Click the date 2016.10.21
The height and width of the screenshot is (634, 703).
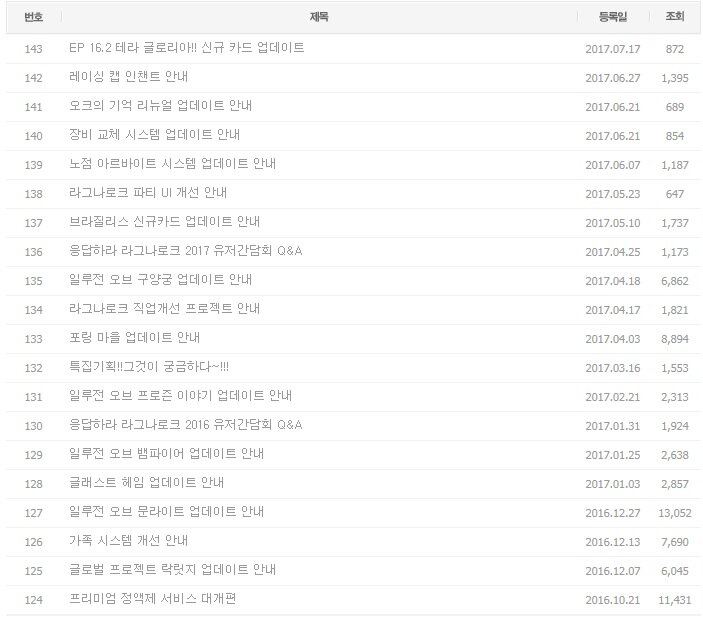click(x=613, y=600)
